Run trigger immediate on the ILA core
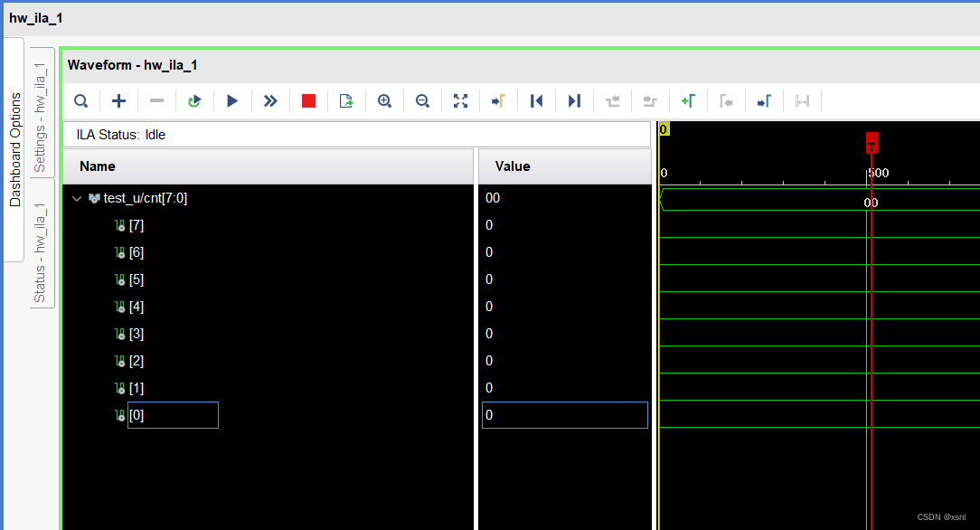980x530 pixels. 269,100
